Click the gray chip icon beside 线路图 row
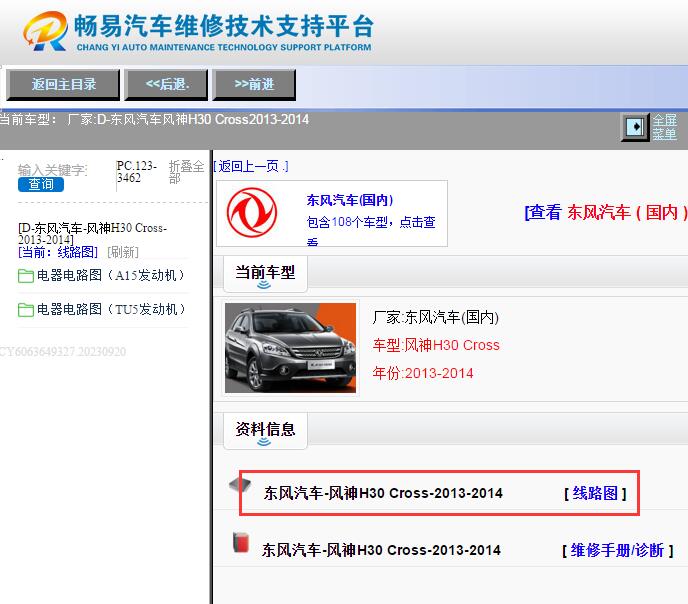The width and height of the screenshot is (688, 604). coord(240,486)
